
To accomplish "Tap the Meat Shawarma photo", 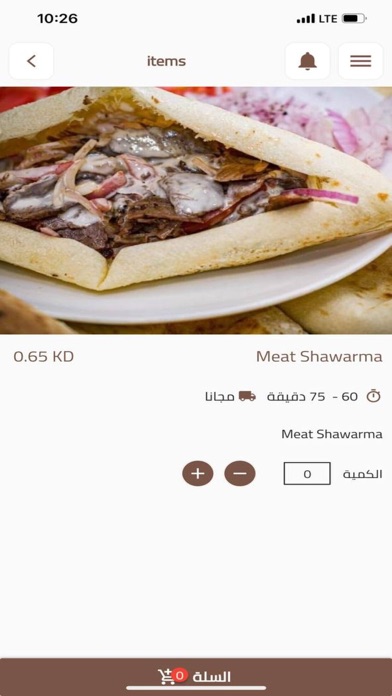I will pyautogui.click(x=196, y=210).
